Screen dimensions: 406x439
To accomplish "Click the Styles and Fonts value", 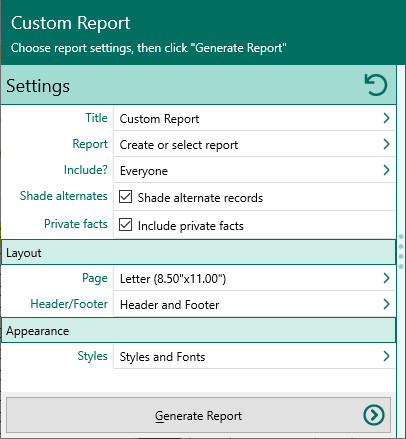I will pyautogui.click(x=162, y=357).
